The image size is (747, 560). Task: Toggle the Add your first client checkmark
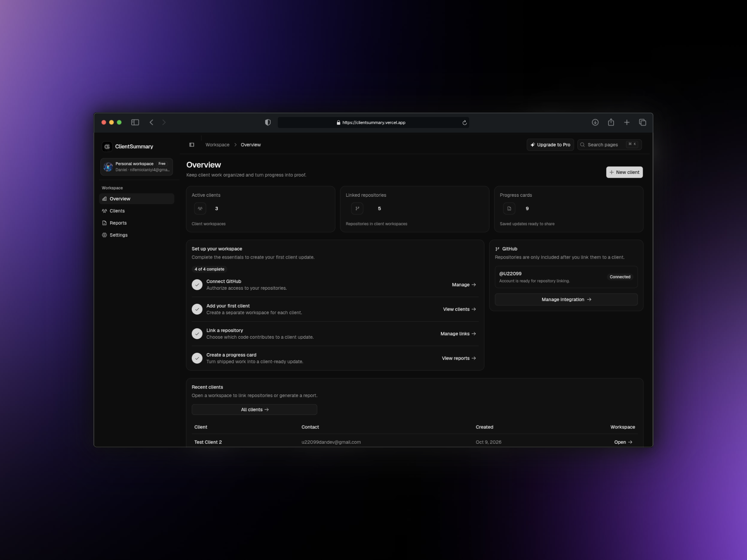point(197,309)
